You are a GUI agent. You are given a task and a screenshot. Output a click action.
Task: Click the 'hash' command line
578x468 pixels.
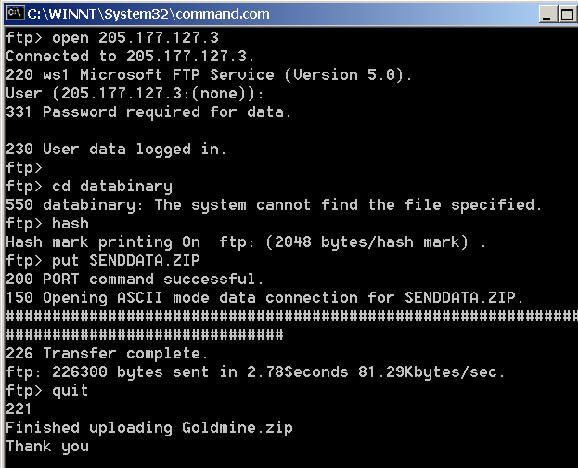pos(47,224)
